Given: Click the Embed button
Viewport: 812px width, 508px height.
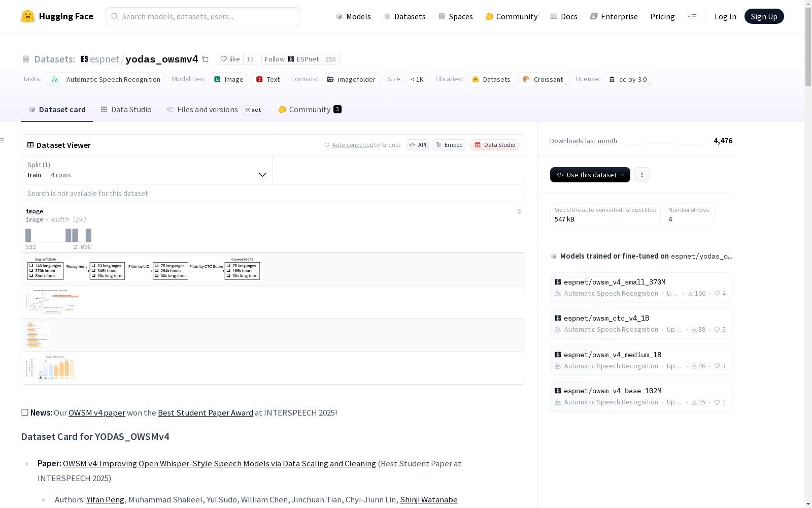Looking at the screenshot, I should (449, 145).
